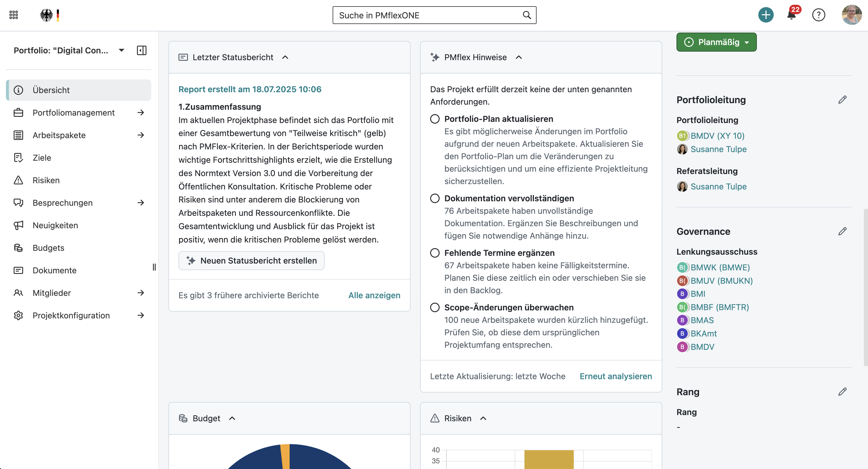Click the Arbeitspakete arrow icon
Screen dimensions: 868x469
click(141, 135)
